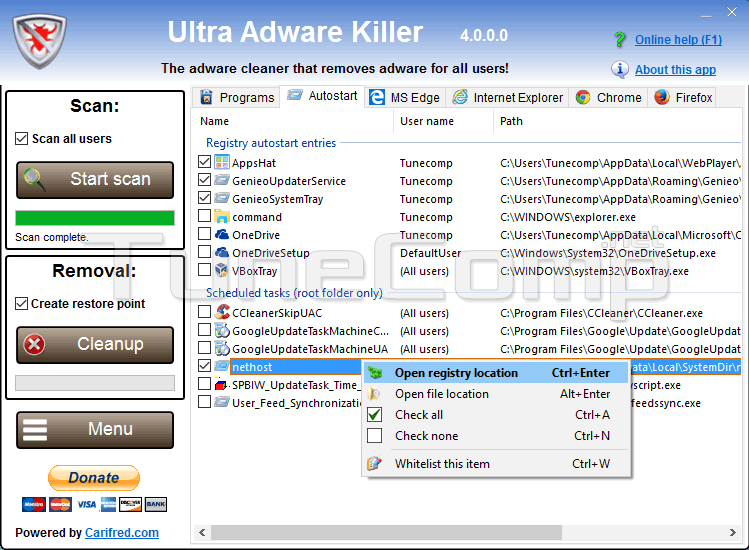The image size is (749, 550).
Task: Click the GoogleUpdateTaskMachineUA icon
Action: (x=222, y=348)
